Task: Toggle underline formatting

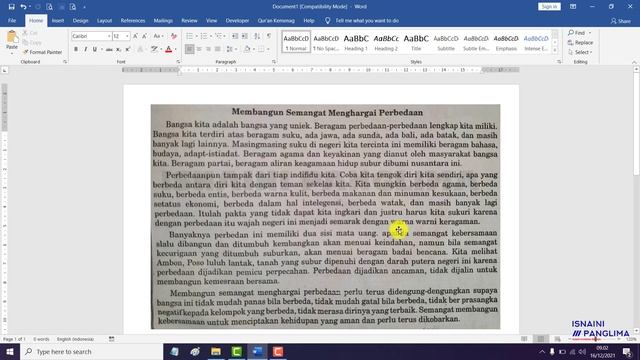Action: (x=95, y=49)
